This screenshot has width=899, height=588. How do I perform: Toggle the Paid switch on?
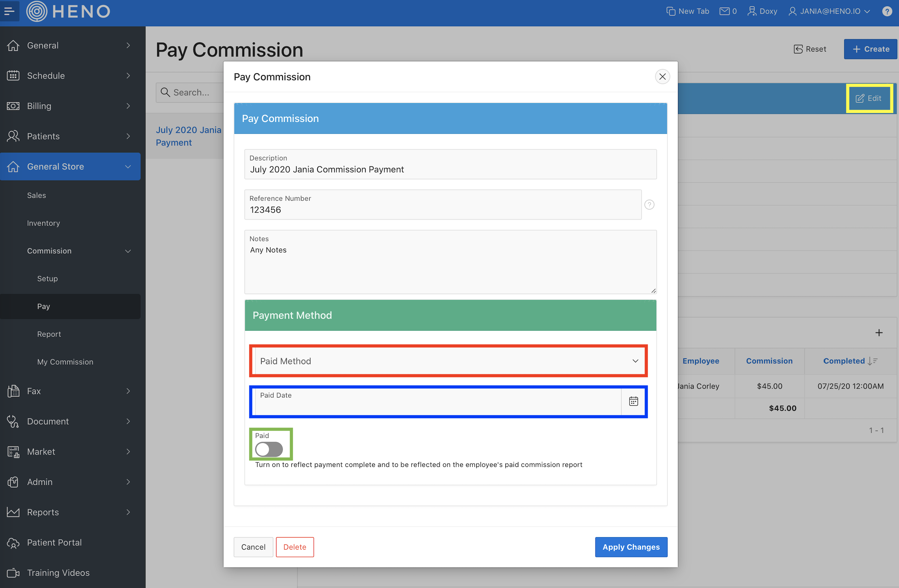tap(269, 449)
